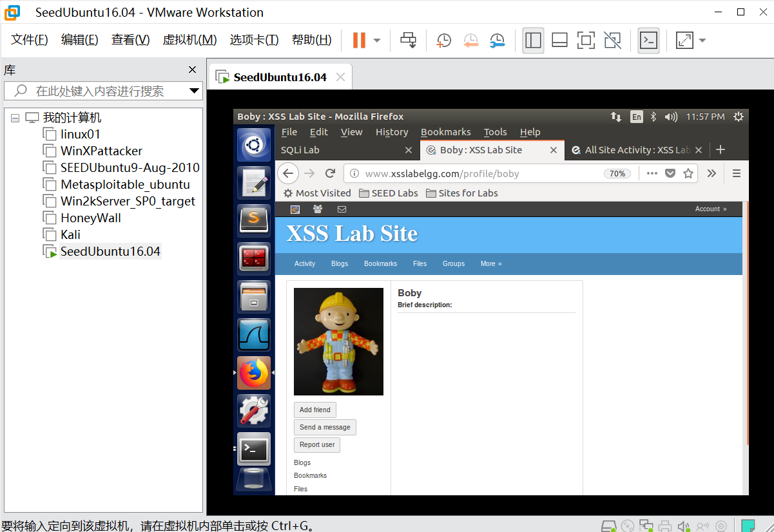Click the Add friend button
Image resolution: width=774 pixels, height=532 pixels.
point(315,410)
